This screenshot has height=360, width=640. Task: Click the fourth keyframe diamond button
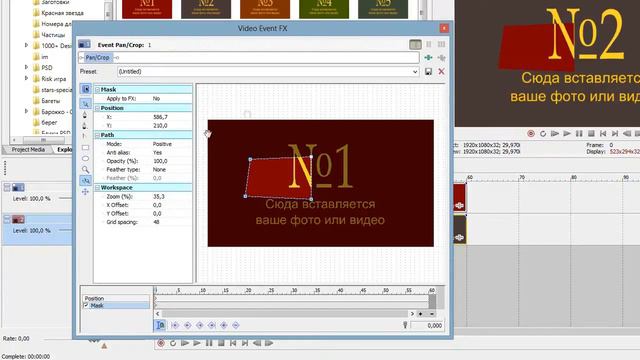click(x=211, y=325)
